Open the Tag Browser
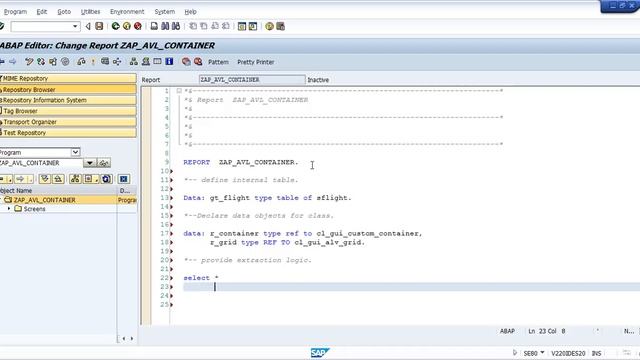Image resolution: width=640 pixels, height=360 pixels. tap(68, 111)
